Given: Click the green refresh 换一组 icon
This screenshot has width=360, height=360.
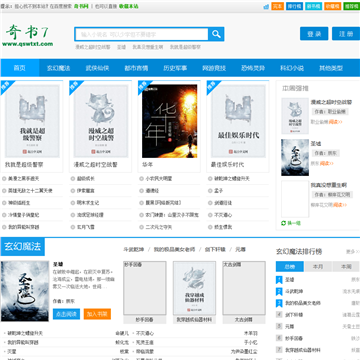Looking at the screenshot, I should click(284, 223).
